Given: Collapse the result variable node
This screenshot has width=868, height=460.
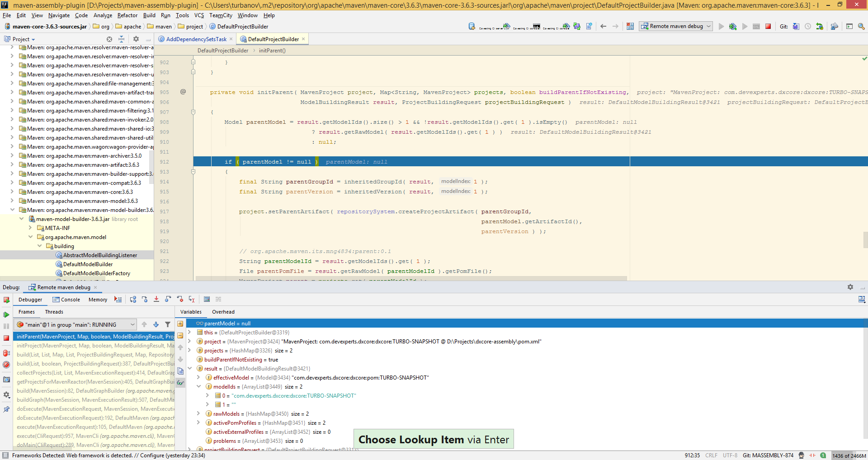Looking at the screenshot, I should click(x=190, y=368).
